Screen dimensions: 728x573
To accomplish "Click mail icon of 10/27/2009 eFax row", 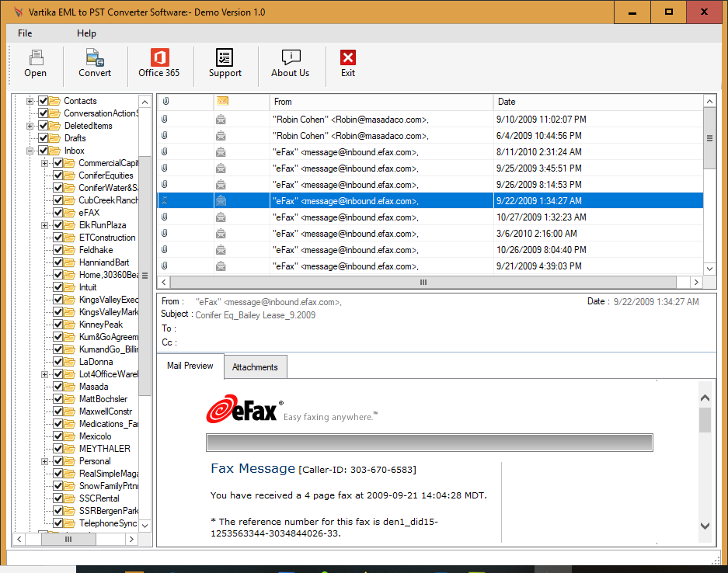I will (221, 217).
